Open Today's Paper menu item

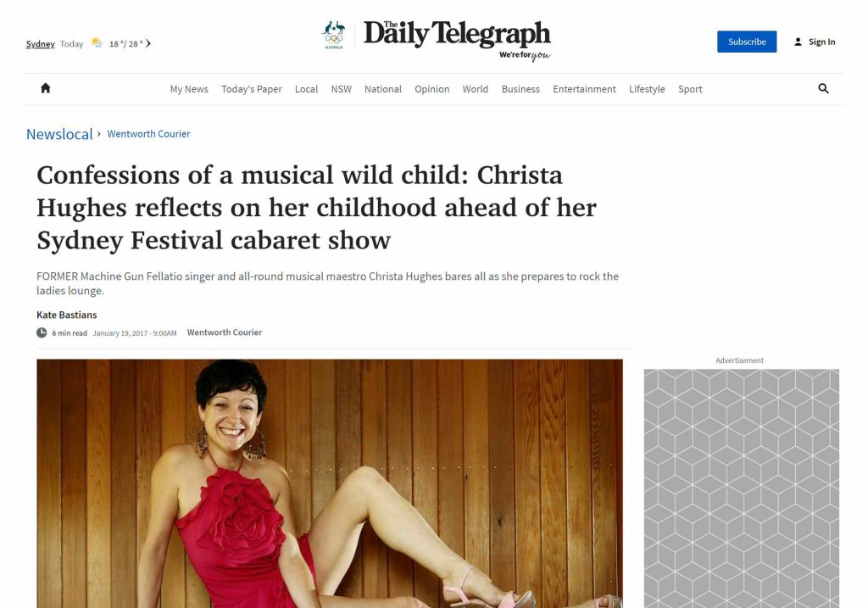251,89
